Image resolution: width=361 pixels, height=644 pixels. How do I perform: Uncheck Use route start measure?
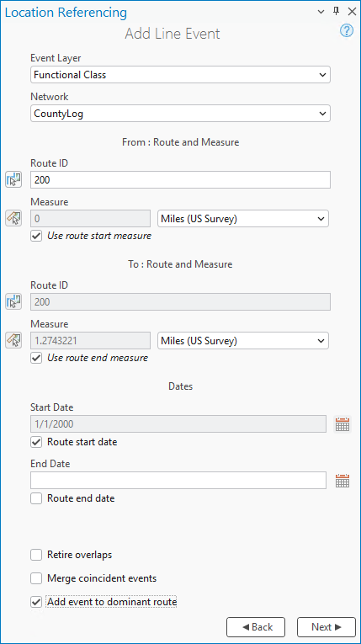tap(36, 237)
